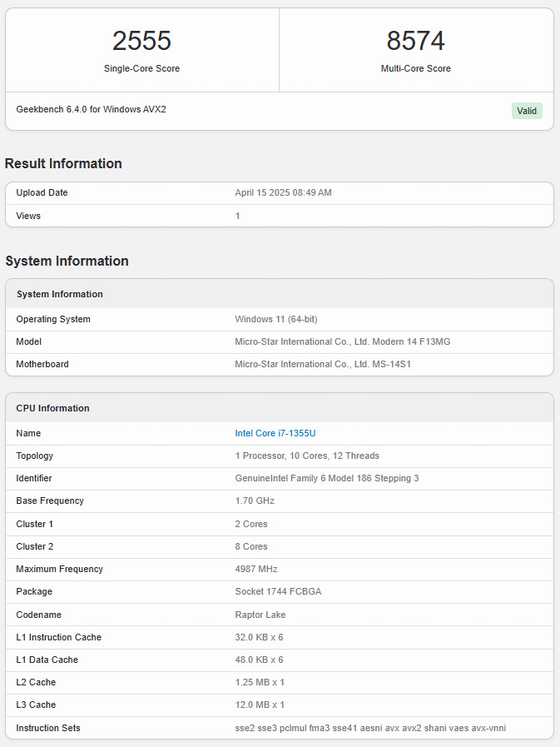Select the Topology value with 10 Cores
The height and width of the screenshot is (747, 560).
tap(307, 456)
